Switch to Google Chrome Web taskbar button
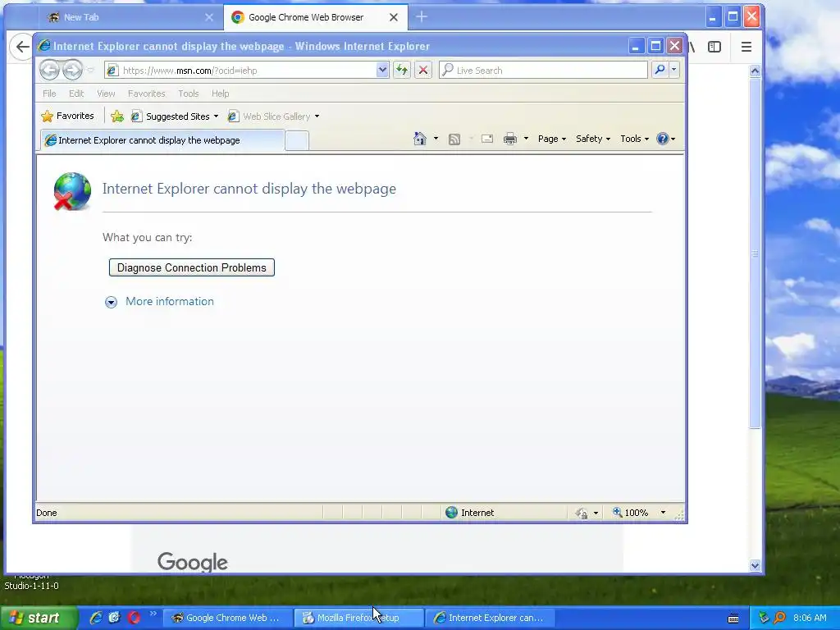 click(x=226, y=618)
